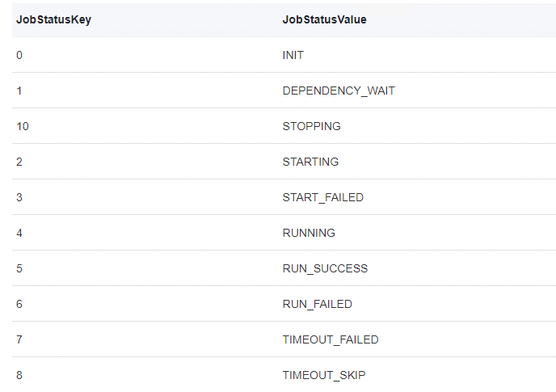Select key 2 beside STARTING
The image size is (556, 392).
click(19, 162)
